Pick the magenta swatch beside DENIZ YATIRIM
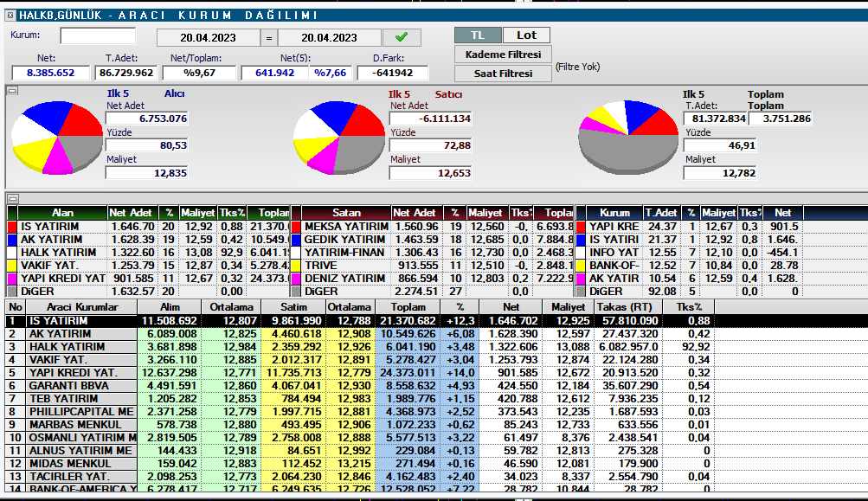868x501 pixels. coord(296,279)
